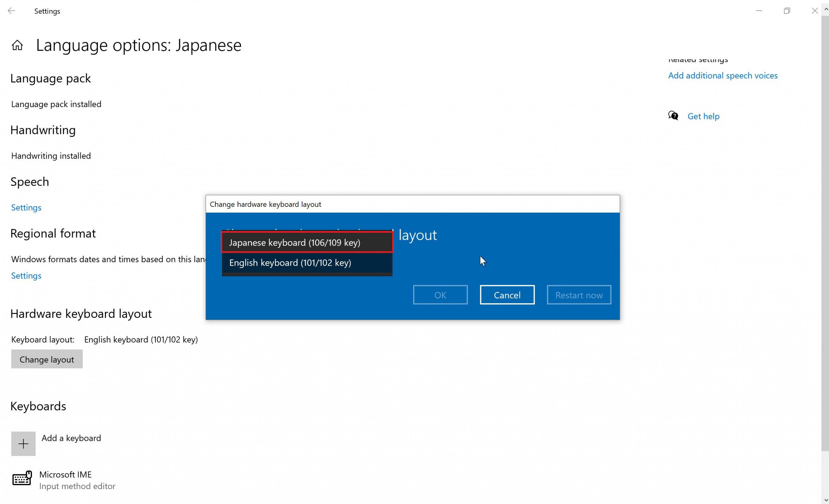This screenshot has height=504, width=829.
Task: Click the back navigation arrow
Action: 12,11
